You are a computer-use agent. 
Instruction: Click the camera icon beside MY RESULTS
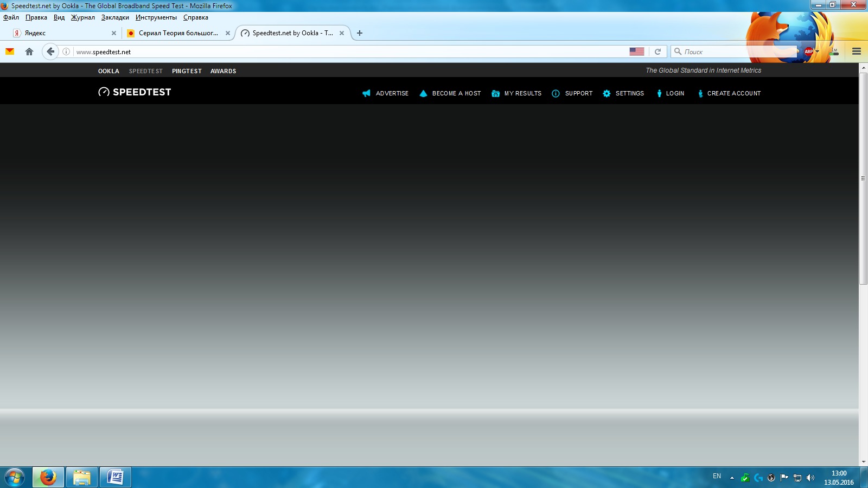click(x=495, y=93)
